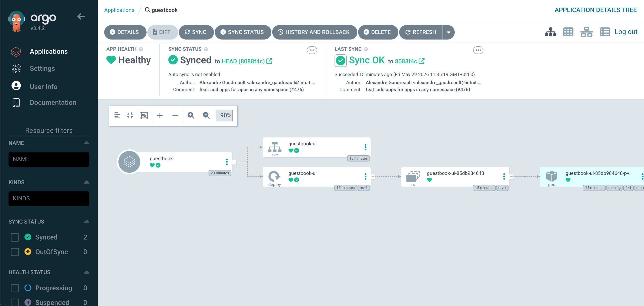The image size is (644, 306).
Task: Open Settings in the sidebar
Action: click(x=42, y=68)
